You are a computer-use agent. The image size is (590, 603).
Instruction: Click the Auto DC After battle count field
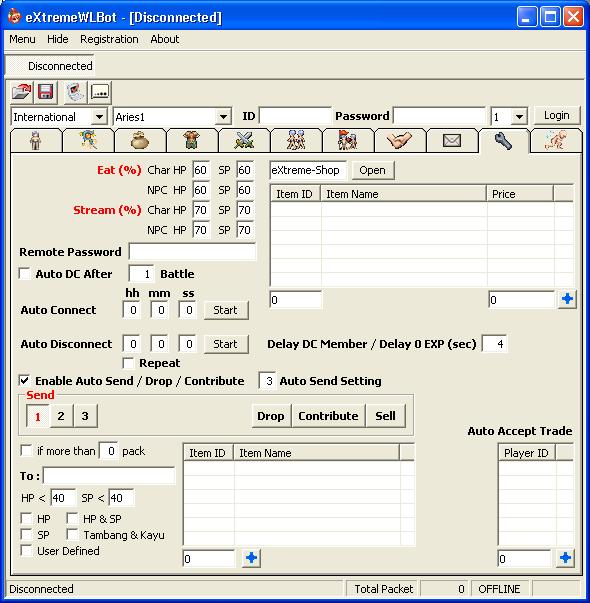coord(142,274)
